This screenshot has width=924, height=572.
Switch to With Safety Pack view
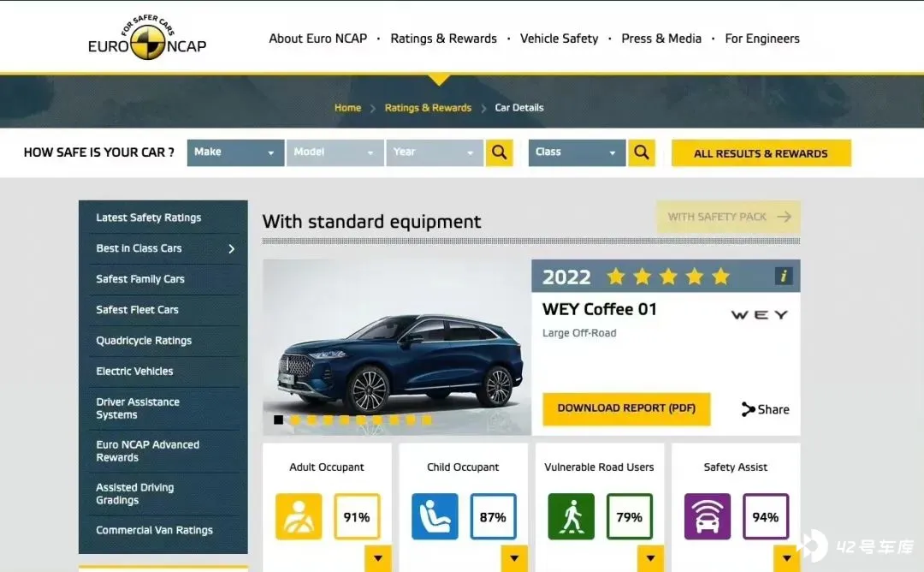click(728, 217)
